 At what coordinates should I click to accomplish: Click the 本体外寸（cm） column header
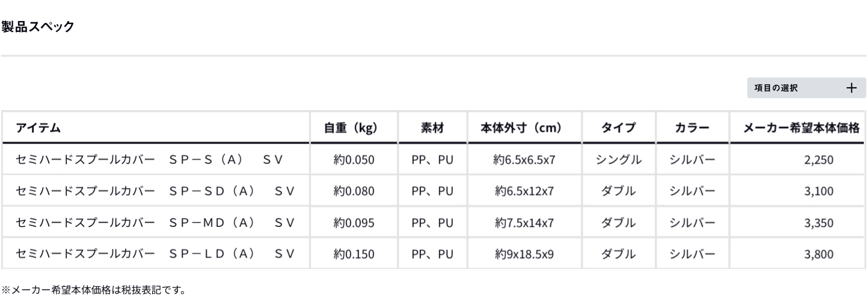point(521,128)
